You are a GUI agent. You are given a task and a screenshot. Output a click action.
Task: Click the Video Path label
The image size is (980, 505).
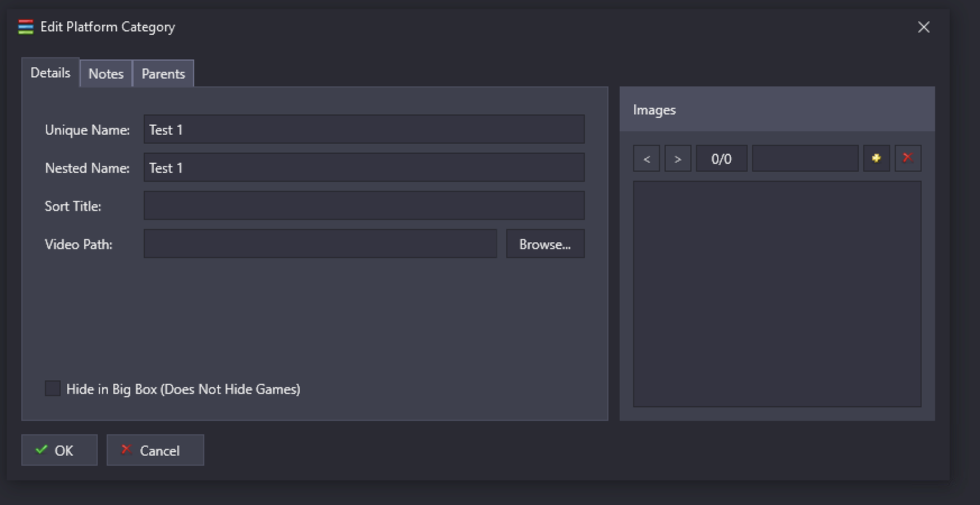[x=79, y=245]
